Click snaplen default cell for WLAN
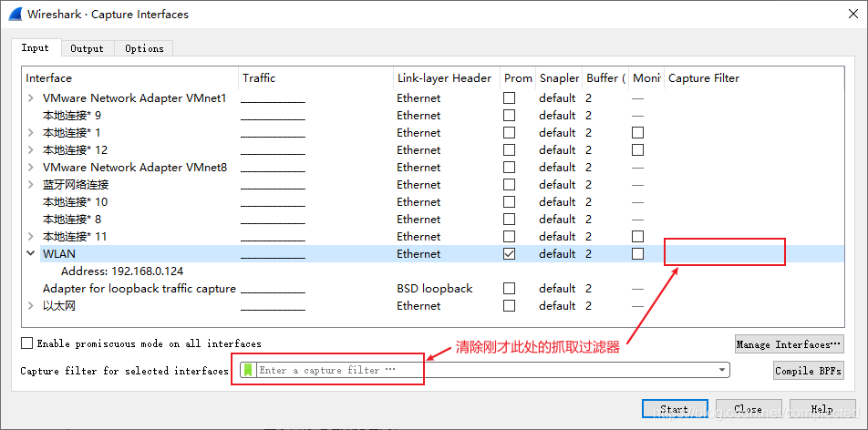This screenshot has width=868, height=430. click(557, 253)
